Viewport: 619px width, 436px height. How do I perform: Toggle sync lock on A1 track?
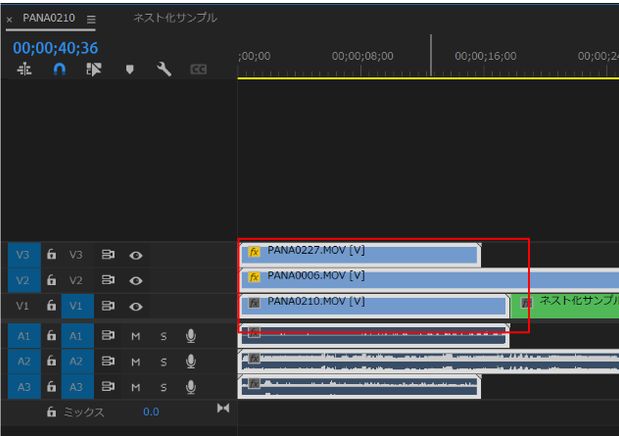[108, 336]
